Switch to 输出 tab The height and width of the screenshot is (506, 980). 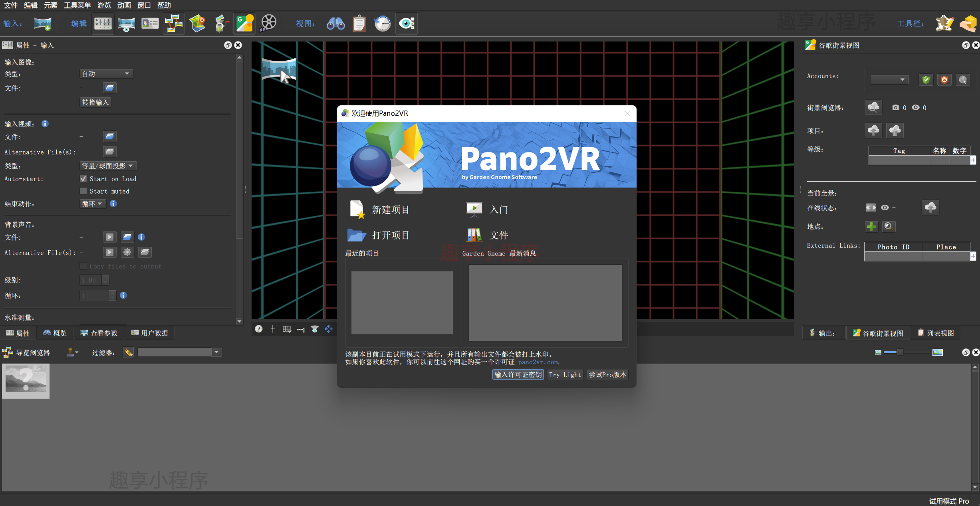pyautogui.click(x=823, y=333)
